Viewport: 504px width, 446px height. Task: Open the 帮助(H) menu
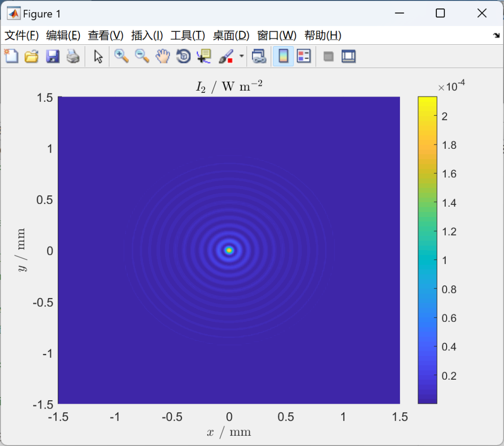[323, 35]
